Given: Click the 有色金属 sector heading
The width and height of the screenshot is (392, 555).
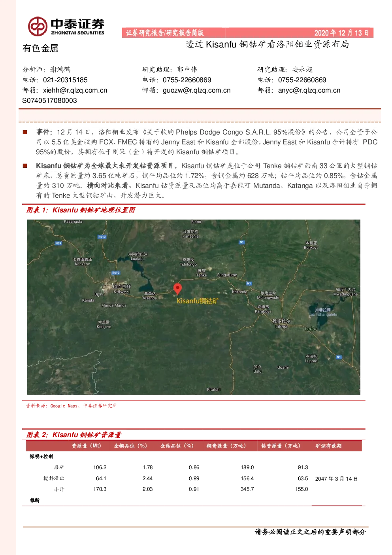Looking at the screenshot, I should pyautogui.click(x=40, y=48).
